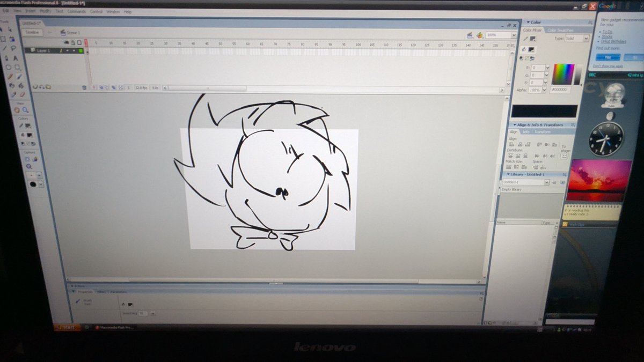Image resolution: width=644 pixels, height=362 pixels.
Task: Open the color Type Solid dropdown
Action: (586, 39)
